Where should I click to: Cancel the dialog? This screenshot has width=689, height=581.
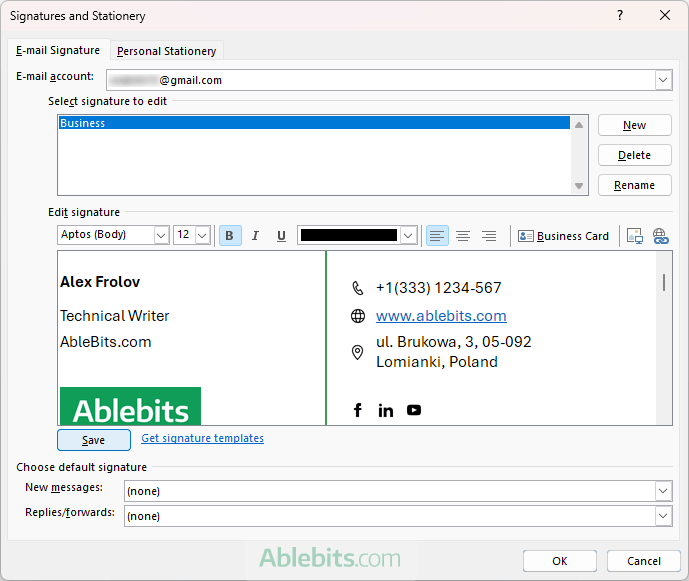(643, 561)
